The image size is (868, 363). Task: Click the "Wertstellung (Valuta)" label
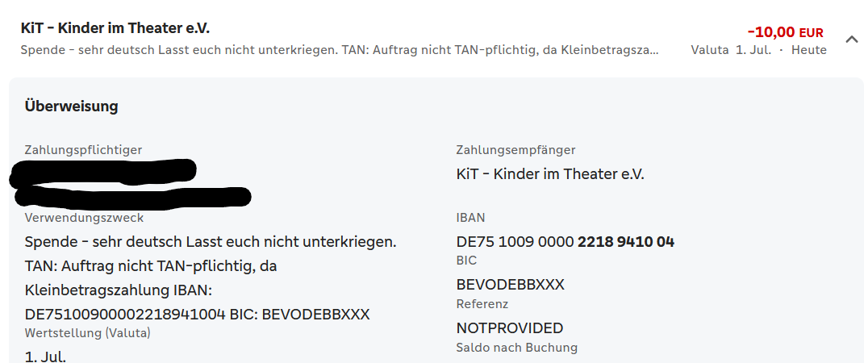pyautogui.click(x=88, y=332)
